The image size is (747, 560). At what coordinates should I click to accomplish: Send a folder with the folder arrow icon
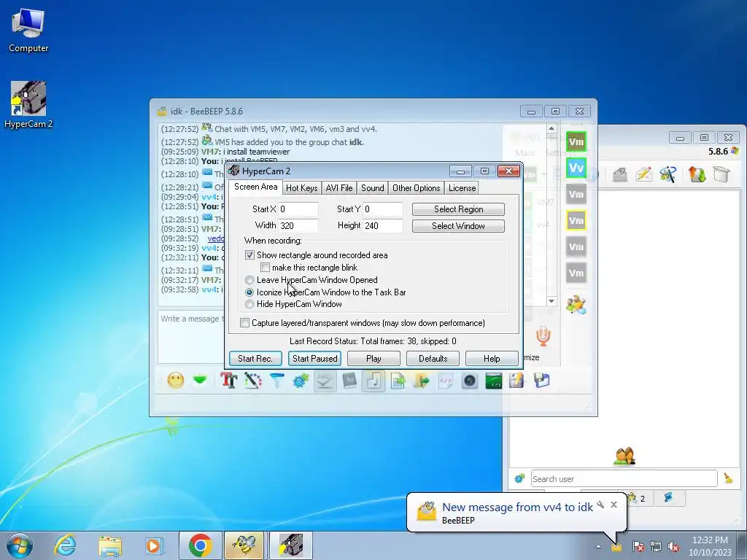[x=422, y=381]
